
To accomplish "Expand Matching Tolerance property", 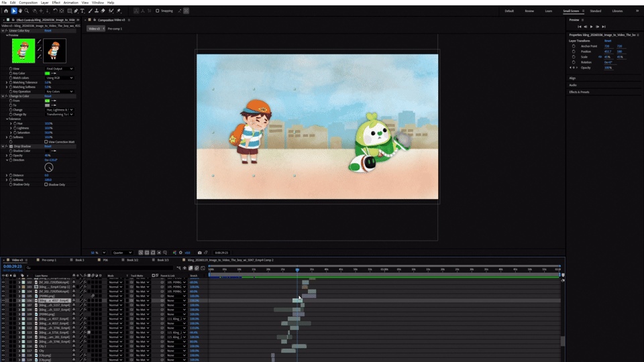I will point(7,82).
